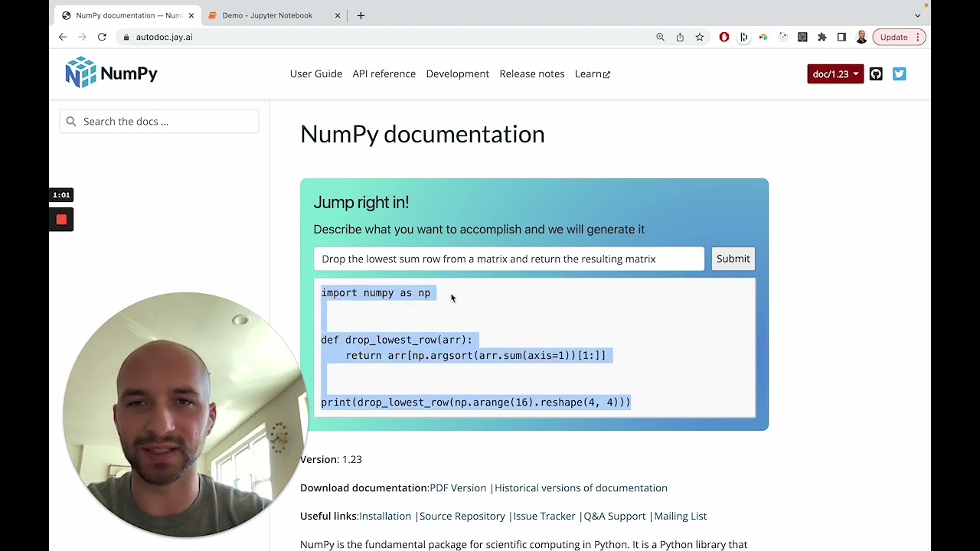Screen dimensions: 980x551
Task: Focus the Search the docs field
Action: tap(159, 121)
